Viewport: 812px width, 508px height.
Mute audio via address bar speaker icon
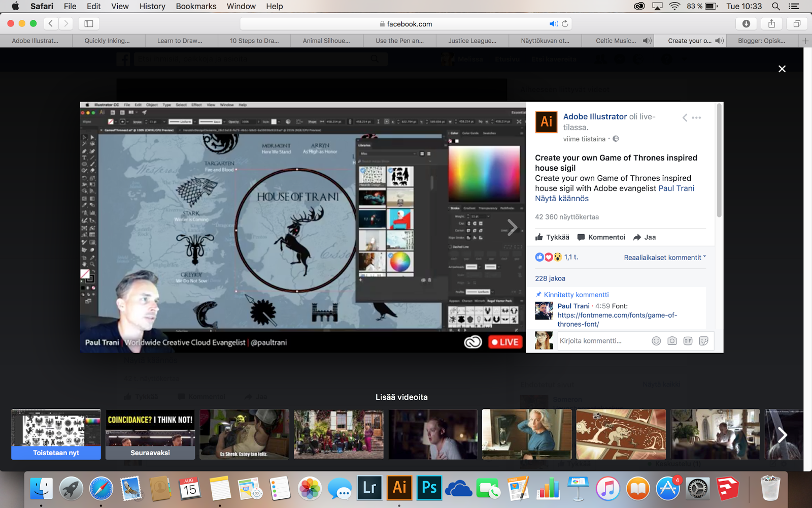click(x=553, y=24)
